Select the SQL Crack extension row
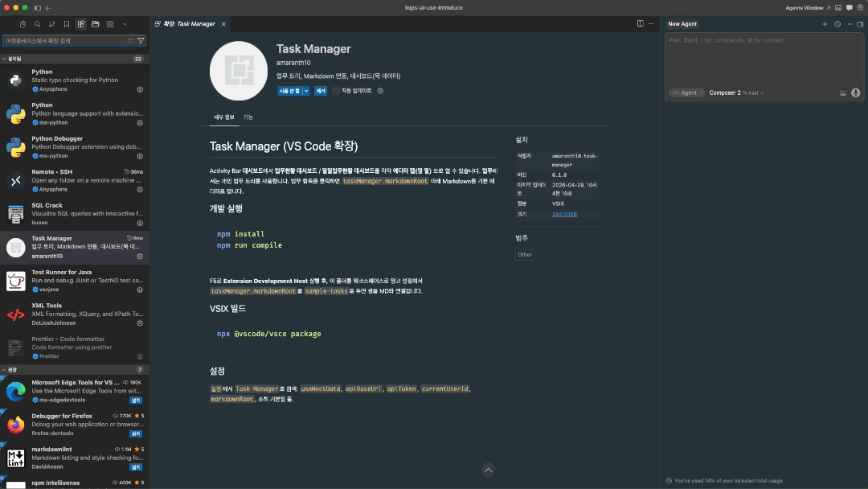This screenshot has height=489, width=868. coord(74,214)
